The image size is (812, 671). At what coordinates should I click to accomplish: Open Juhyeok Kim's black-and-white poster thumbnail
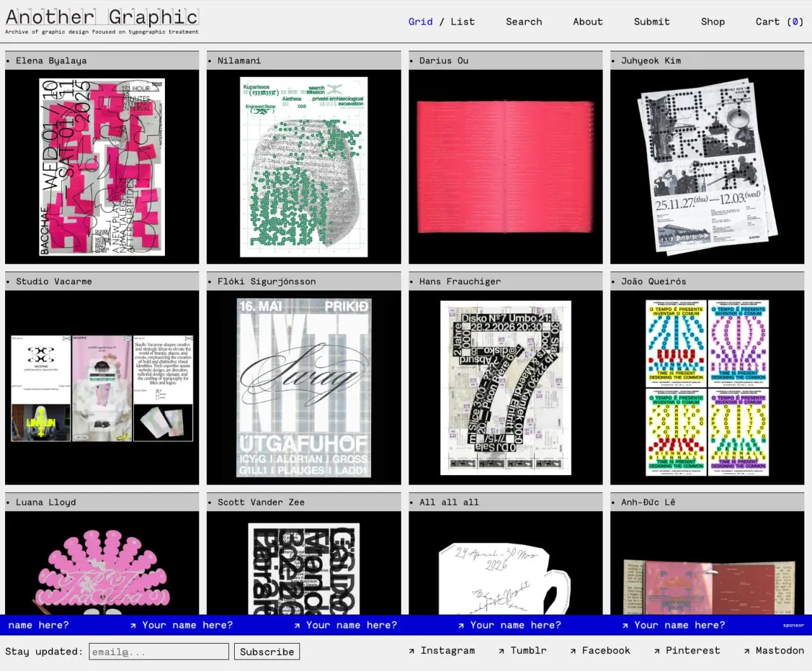point(707,167)
